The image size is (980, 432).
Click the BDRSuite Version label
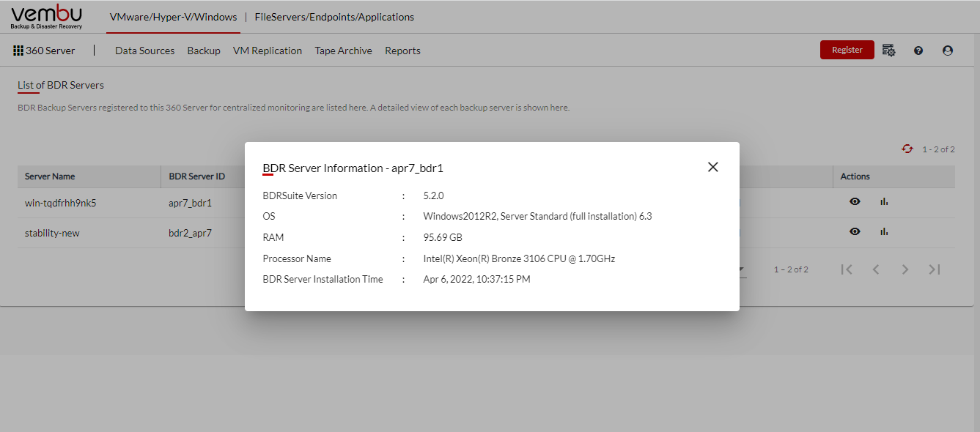300,195
